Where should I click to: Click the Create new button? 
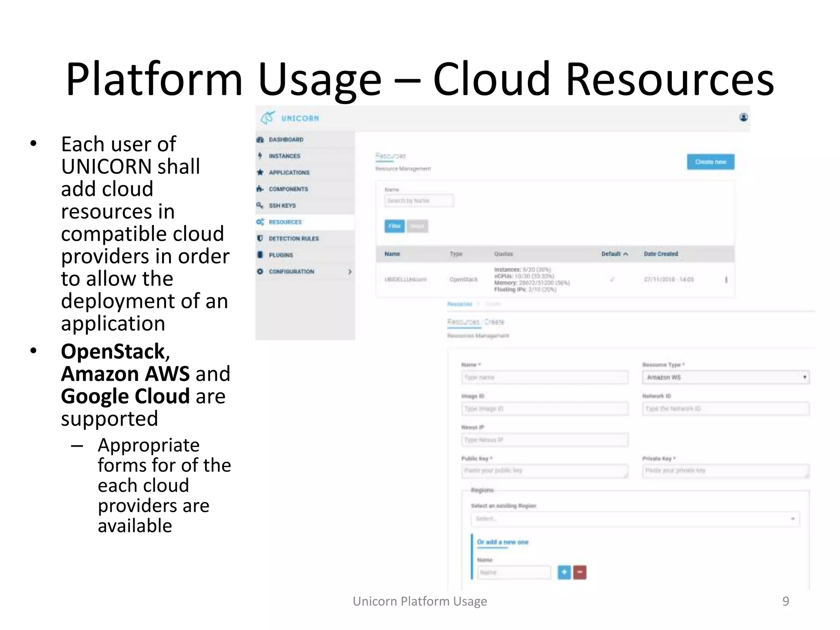click(710, 162)
